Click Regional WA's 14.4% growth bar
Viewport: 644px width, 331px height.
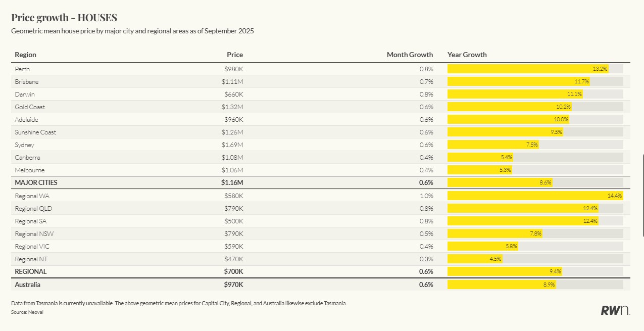[x=535, y=196]
